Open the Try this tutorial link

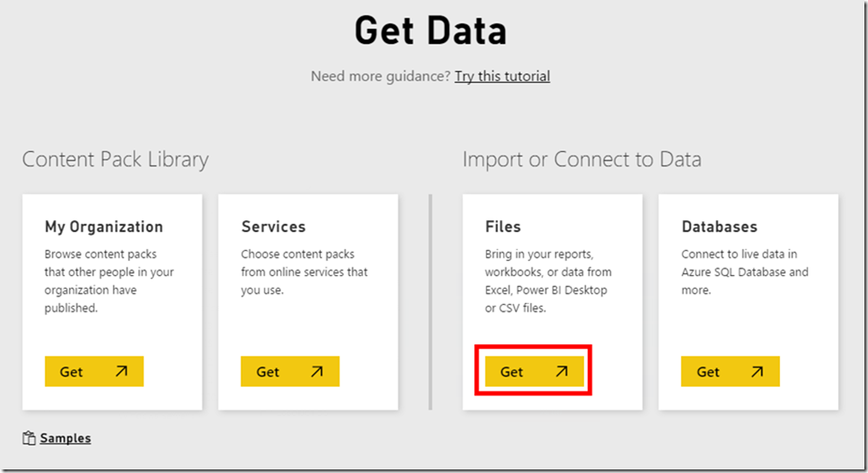[x=502, y=76]
